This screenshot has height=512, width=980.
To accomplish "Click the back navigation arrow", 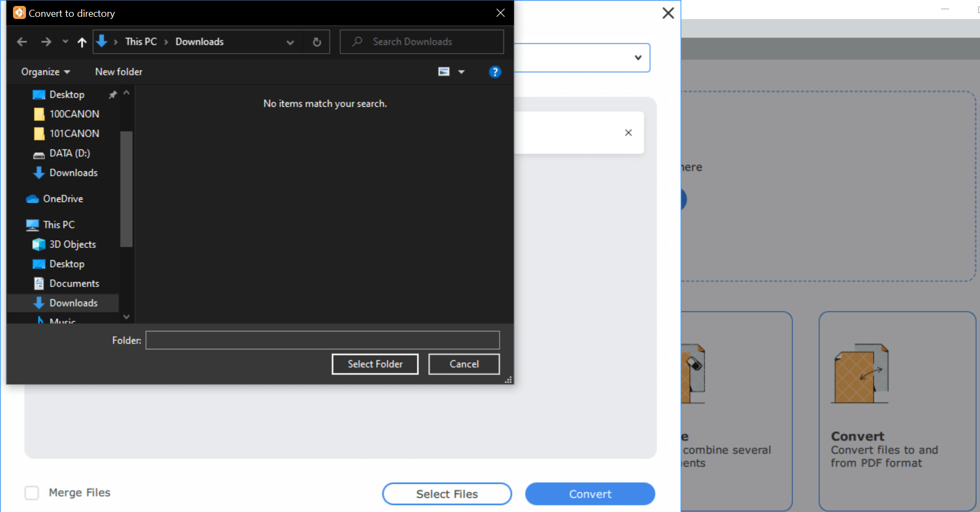I will [x=22, y=41].
